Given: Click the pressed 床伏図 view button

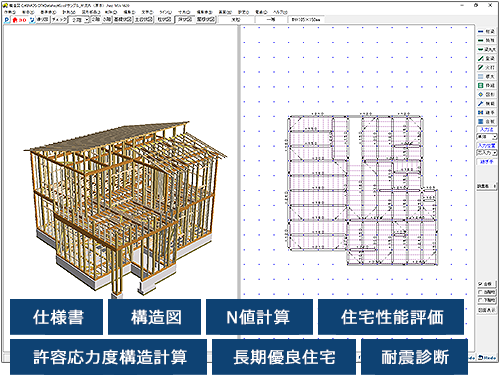Looking at the screenshot, I should point(184,20).
